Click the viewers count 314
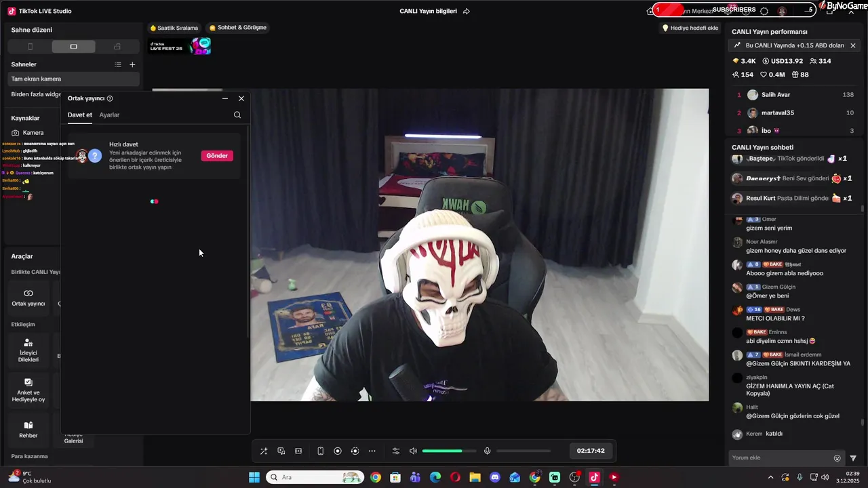 coord(821,61)
